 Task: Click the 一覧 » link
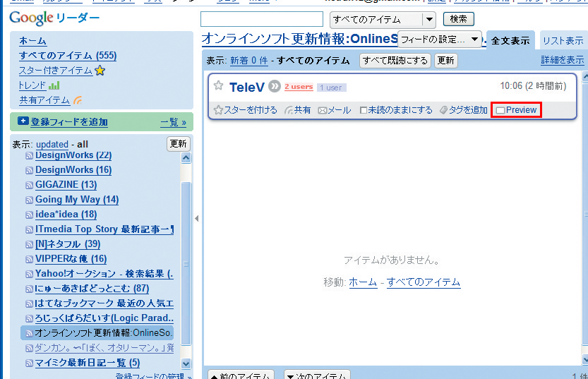tap(173, 122)
